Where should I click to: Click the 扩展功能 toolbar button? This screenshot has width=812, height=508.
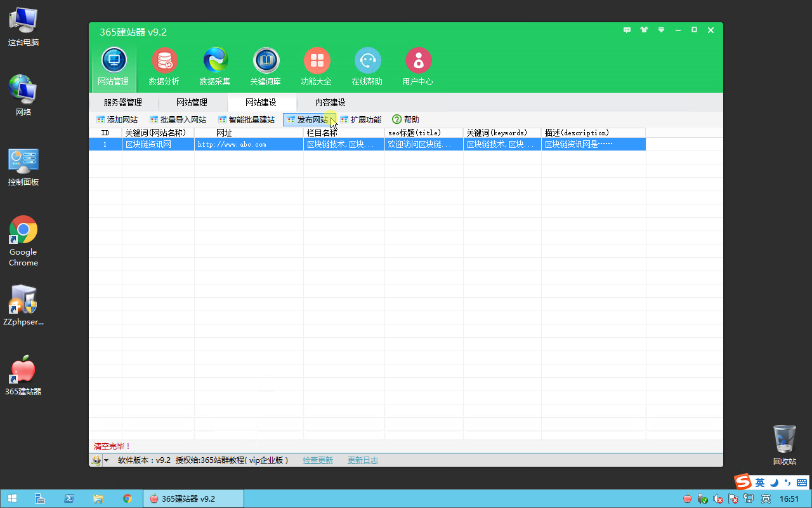point(361,119)
